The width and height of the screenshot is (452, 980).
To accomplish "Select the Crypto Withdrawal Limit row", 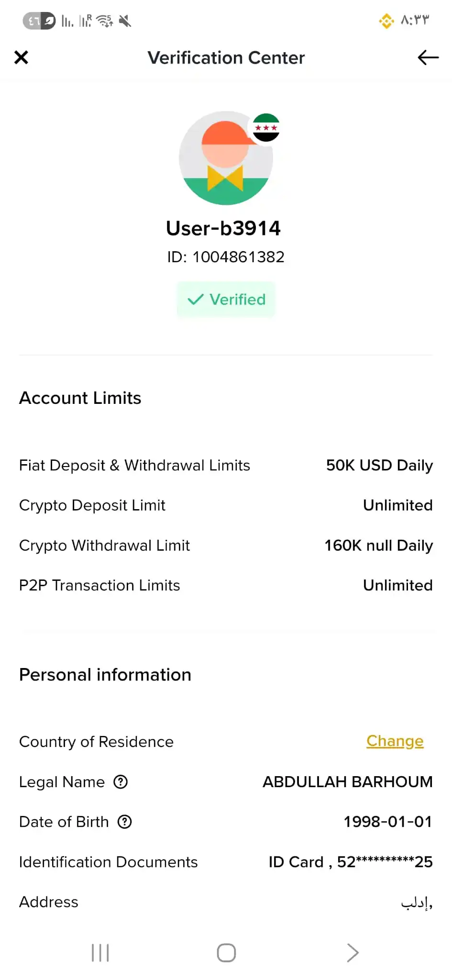I will (226, 546).
